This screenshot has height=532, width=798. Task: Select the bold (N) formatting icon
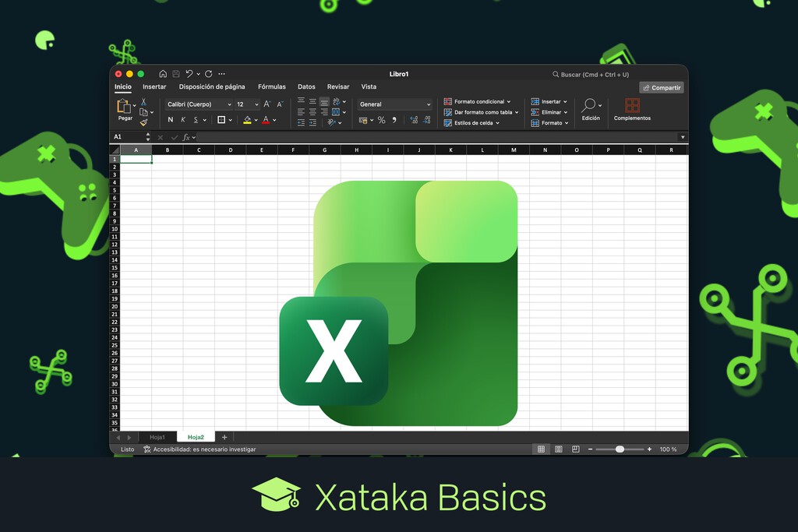(169, 119)
